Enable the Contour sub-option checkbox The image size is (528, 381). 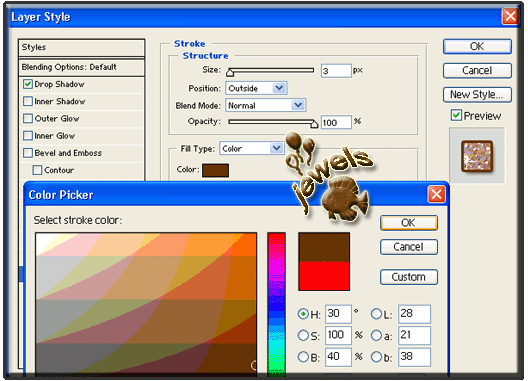(x=37, y=170)
